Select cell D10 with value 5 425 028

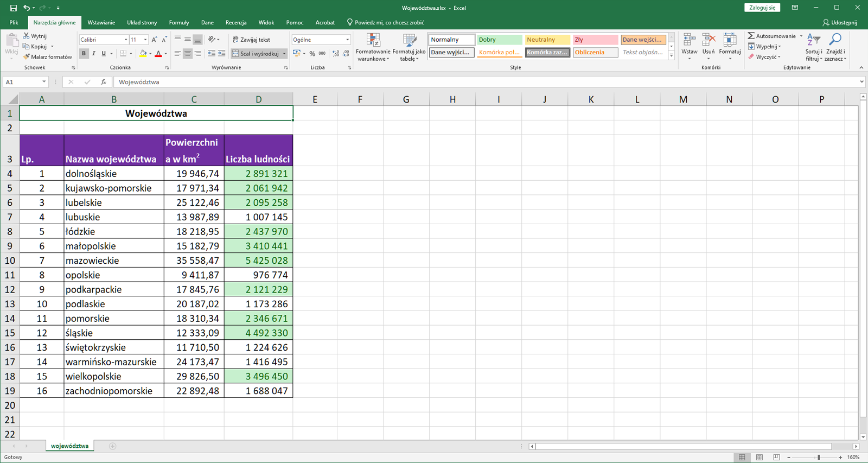[x=258, y=261]
